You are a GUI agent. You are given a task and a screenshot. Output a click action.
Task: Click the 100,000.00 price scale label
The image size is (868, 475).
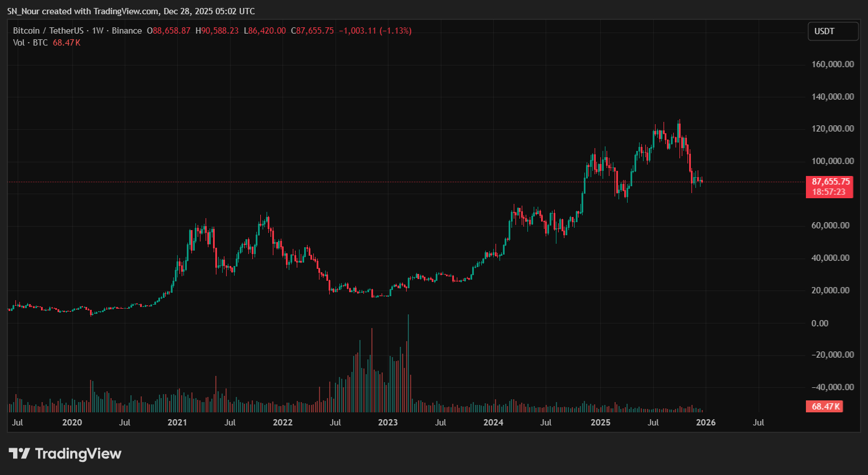pos(832,161)
